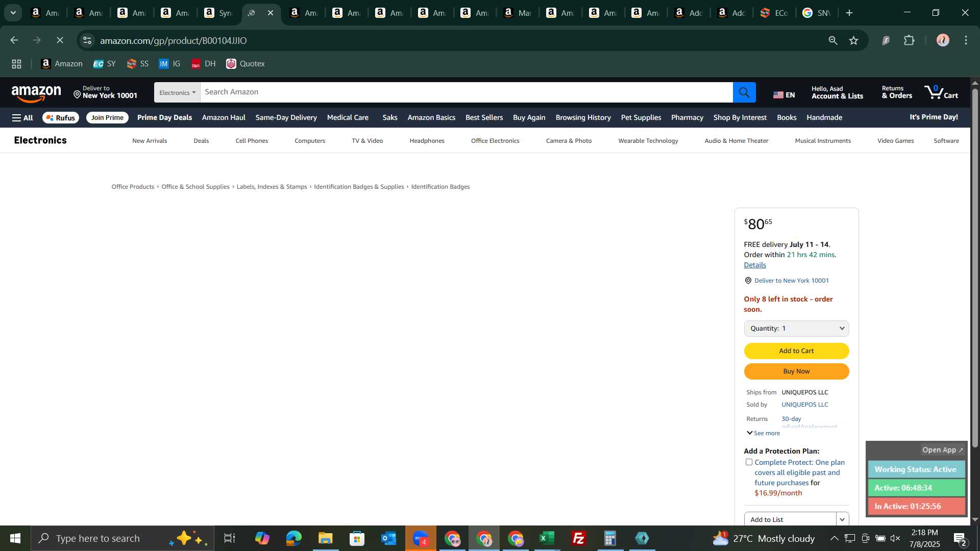This screenshot has width=980, height=551.
Task: Open the Electronics search category dropdown
Action: pos(177,92)
